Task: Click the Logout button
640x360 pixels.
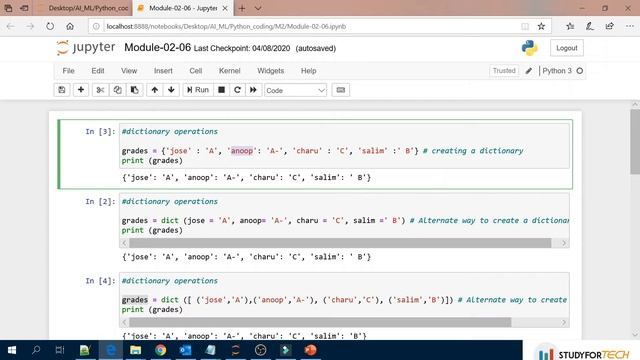Action: [567, 48]
